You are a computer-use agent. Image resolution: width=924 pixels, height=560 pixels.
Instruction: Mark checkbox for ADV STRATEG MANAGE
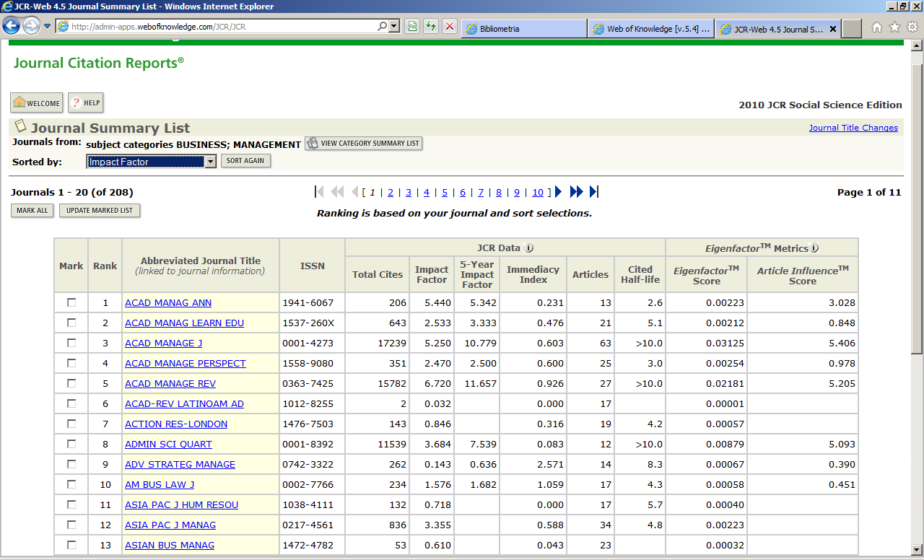[71, 464]
